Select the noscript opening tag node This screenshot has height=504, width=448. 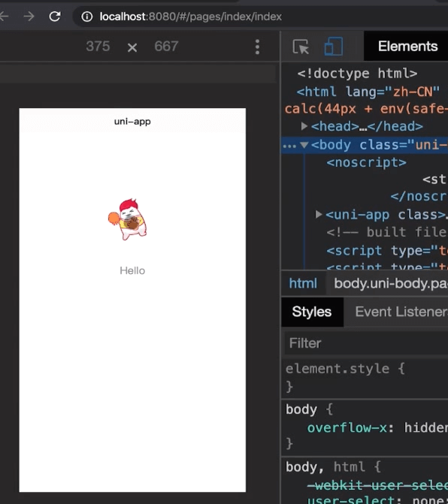pyautogui.click(x=366, y=163)
